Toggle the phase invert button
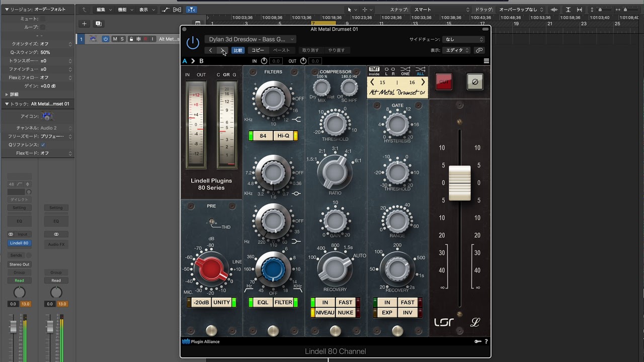The height and width of the screenshot is (362, 644). pyautogui.click(x=474, y=81)
